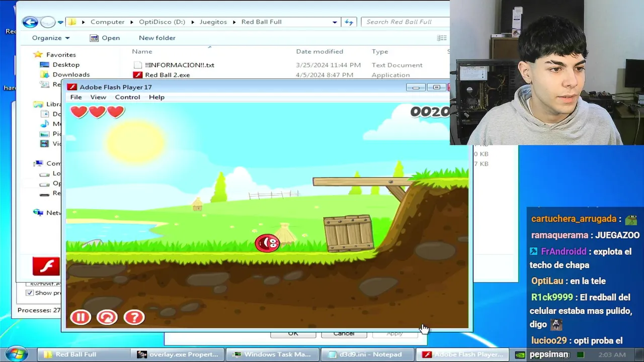
Task: Open the File menu in Flash Player
Action: (76, 97)
